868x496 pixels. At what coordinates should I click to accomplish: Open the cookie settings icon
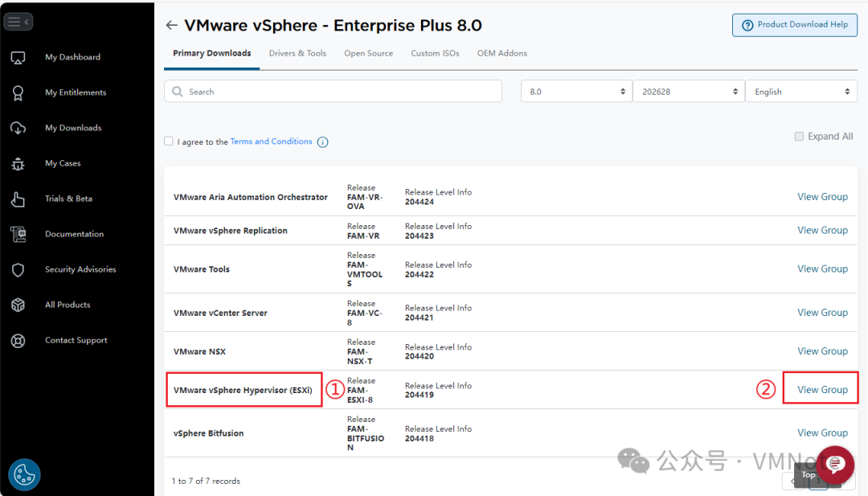(x=24, y=474)
